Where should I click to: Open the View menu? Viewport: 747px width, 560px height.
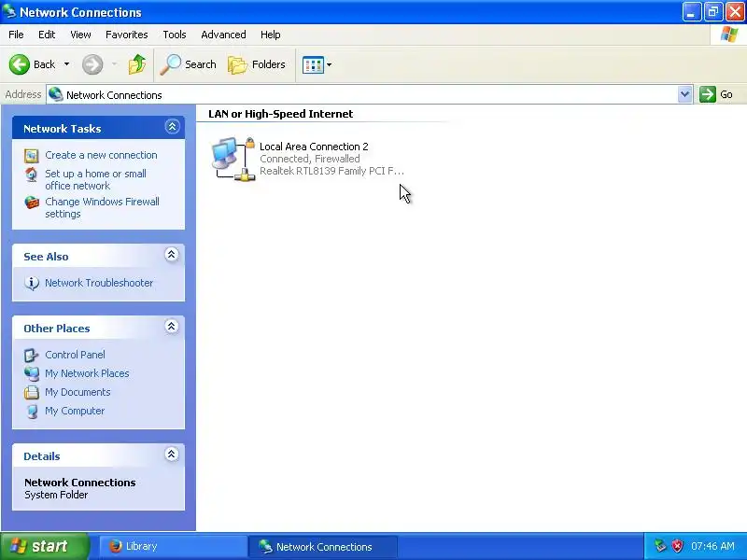(x=80, y=35)
